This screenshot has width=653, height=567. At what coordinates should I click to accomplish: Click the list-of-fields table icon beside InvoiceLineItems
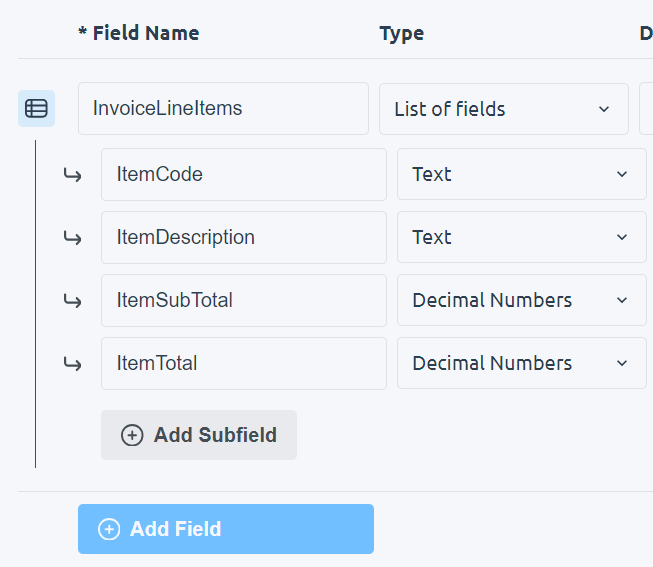36,109
